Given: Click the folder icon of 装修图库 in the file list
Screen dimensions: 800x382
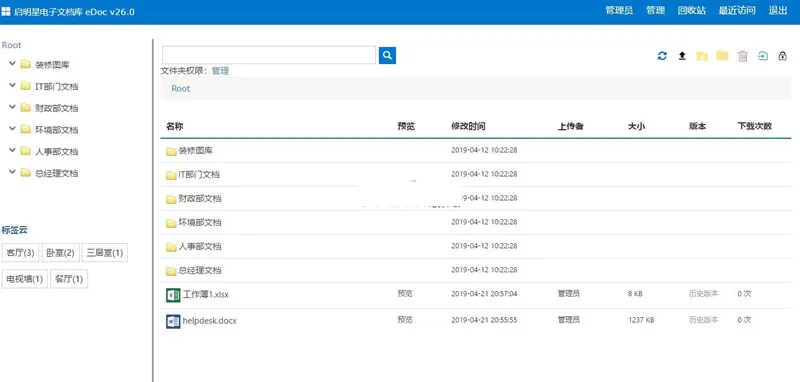Looking at the screenshot, I should tap(171, 151).
